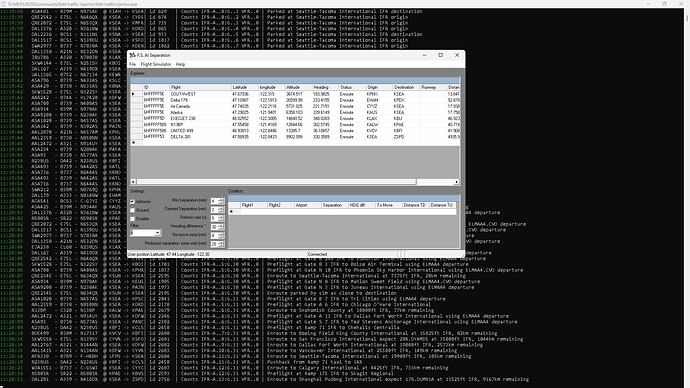Toggle the Ground checkbox

[x=132, y=210]
